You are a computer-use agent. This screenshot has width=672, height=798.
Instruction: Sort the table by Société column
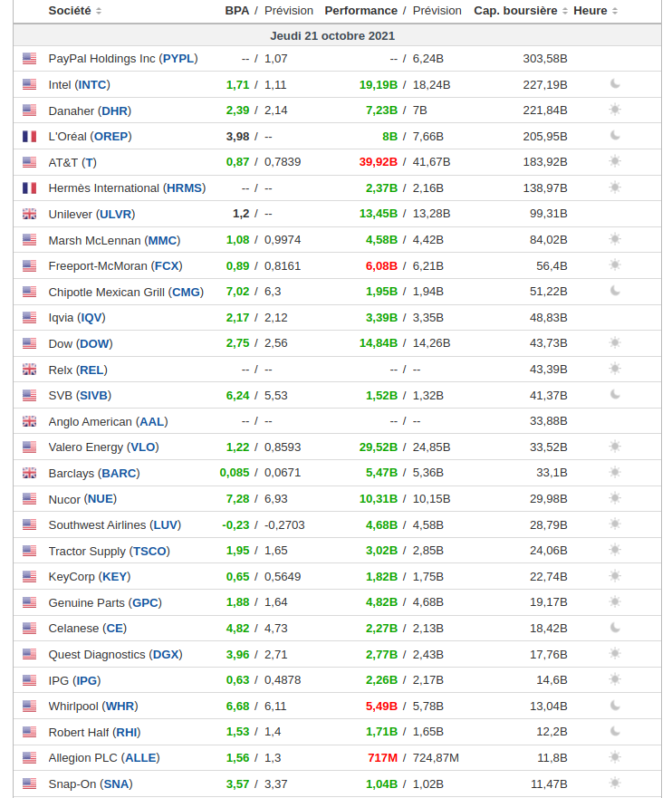tap(75, 11)
